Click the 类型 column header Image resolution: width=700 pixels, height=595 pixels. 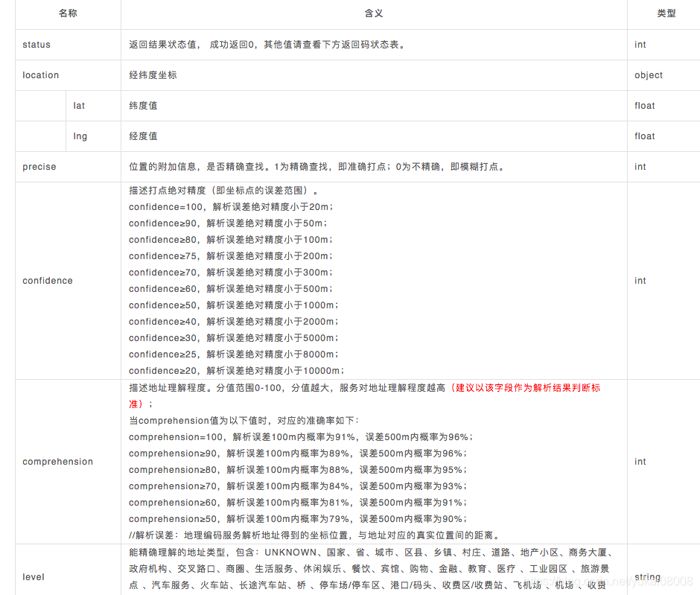click(x=666, y=13)
